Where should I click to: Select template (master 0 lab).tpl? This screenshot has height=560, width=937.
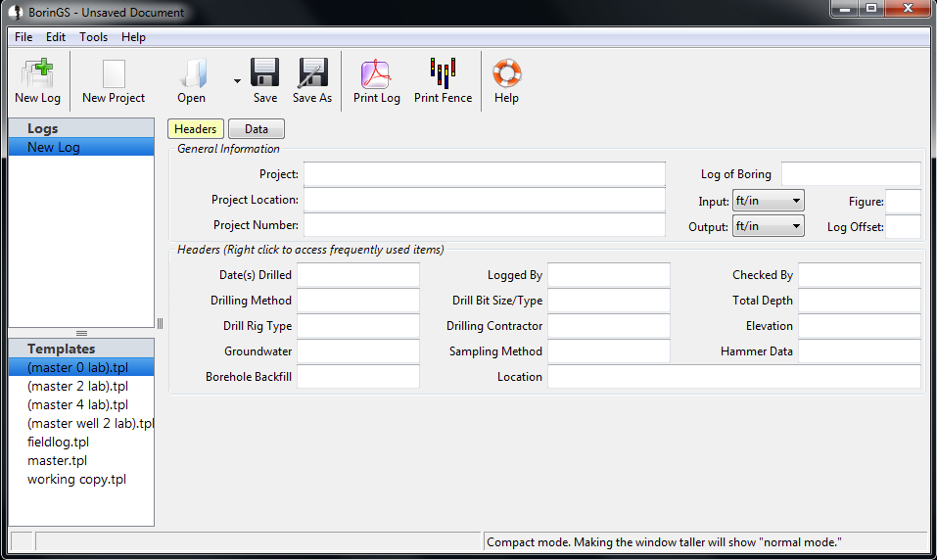point(81,367)
